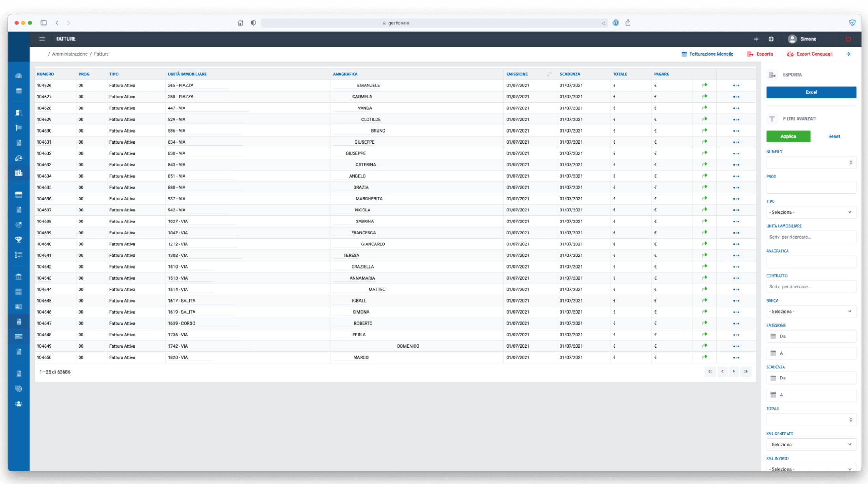Open the calendar icon in the sidebar
The width and height of the screenshot is (868, 484).
pos(19,91)
